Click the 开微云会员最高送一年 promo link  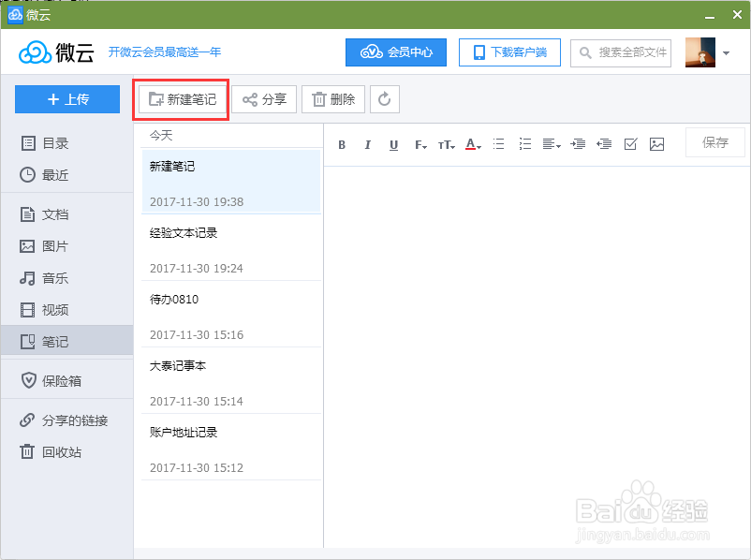click(x=164, y=52)
